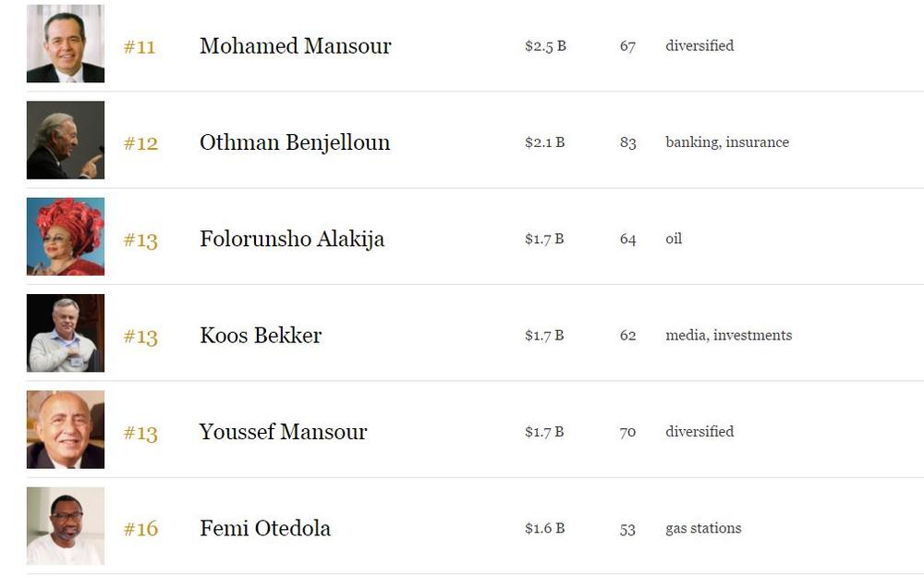Click Youssef Mansour's portrait photo

click(x=66, y=429)
